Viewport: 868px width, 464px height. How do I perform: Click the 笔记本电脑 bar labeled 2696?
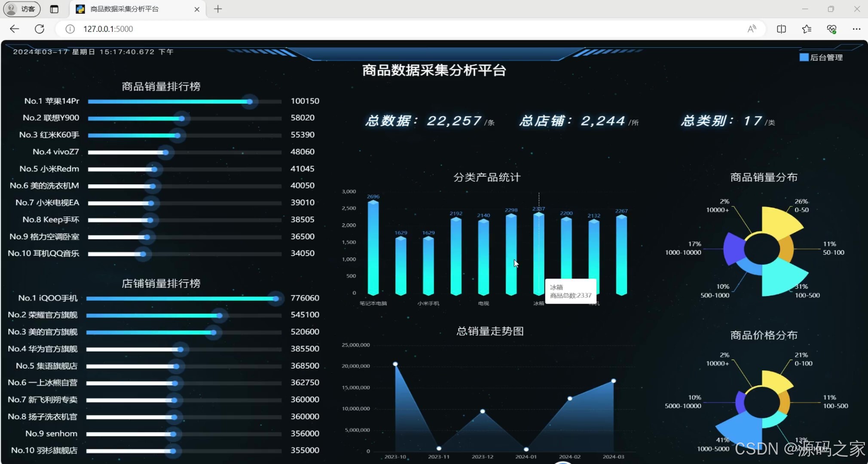373,248
